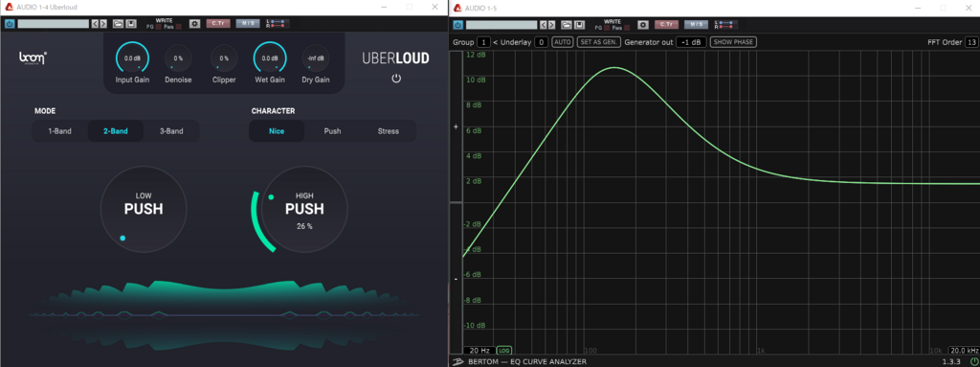Open gear settings in AUDIO 1-5 window toolbar
The height and width of the screenshot is (367, 980).
(643, 24)
